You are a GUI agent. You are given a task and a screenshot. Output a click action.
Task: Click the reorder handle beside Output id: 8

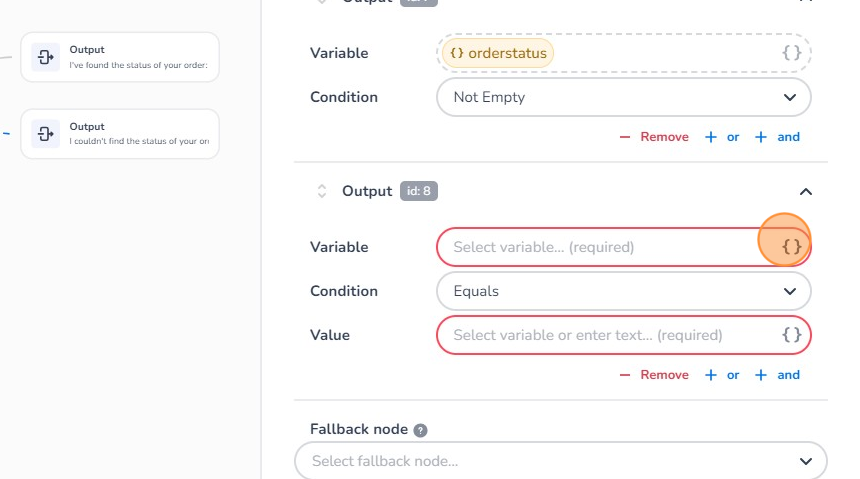click(322, 191)
